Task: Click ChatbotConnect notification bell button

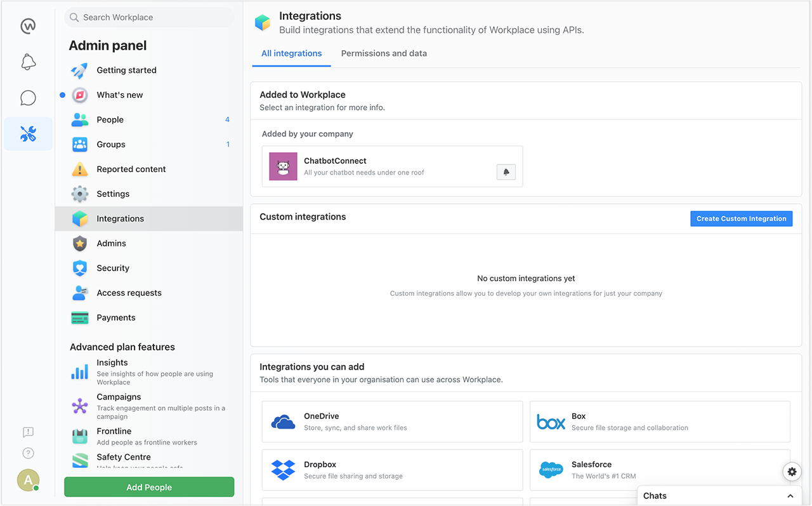Action: tap(506, 172)
